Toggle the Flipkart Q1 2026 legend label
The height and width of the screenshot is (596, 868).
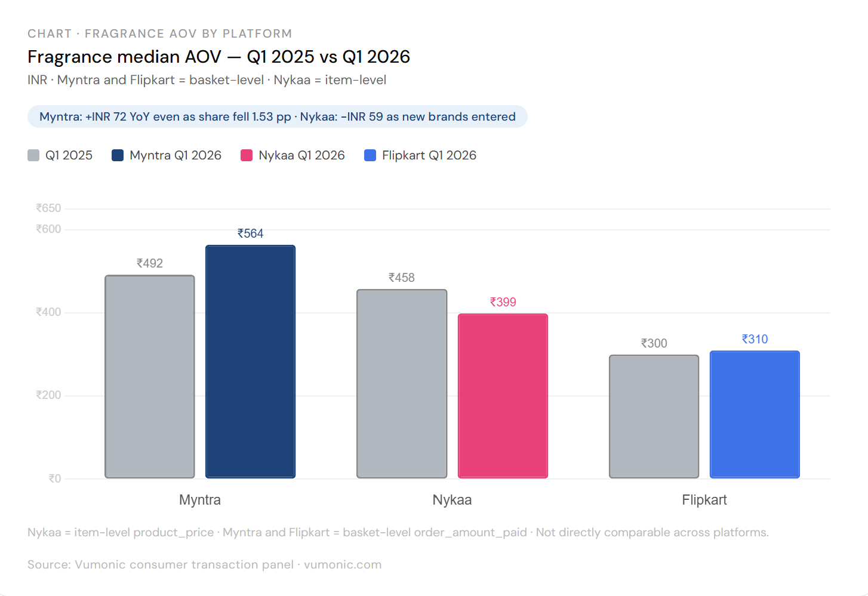pos(429,155)
